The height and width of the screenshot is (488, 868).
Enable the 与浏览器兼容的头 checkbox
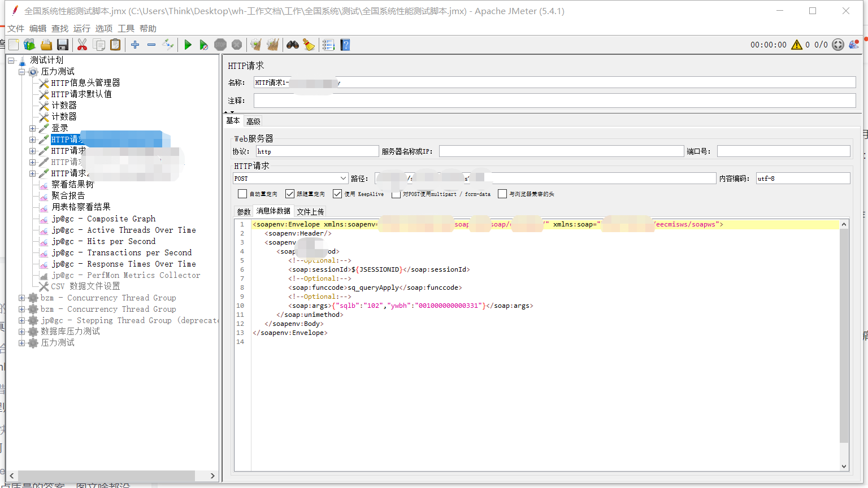coord(502,194)
